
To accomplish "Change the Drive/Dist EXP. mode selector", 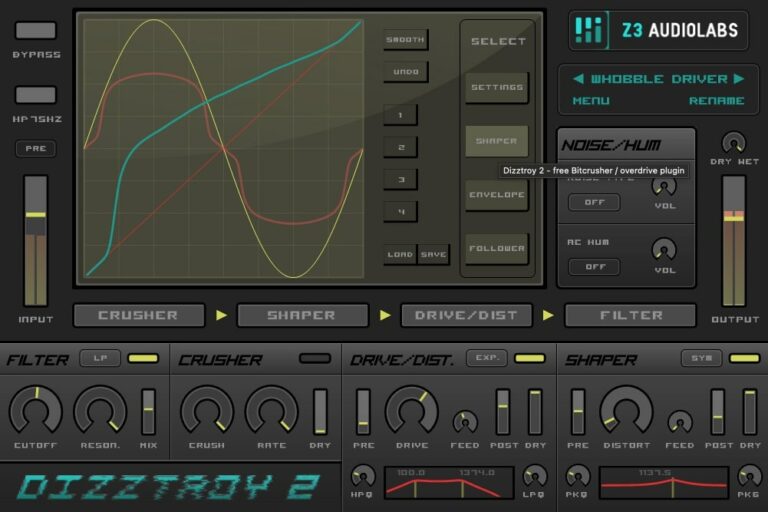I will pyautogui.click(x=486, y=358).
